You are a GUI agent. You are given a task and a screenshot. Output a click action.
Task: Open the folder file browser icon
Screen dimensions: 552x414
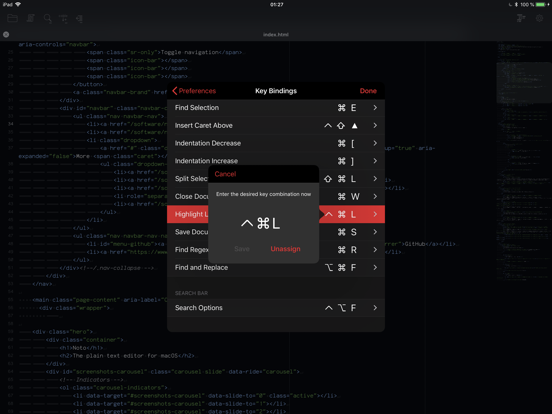point(12,18)
